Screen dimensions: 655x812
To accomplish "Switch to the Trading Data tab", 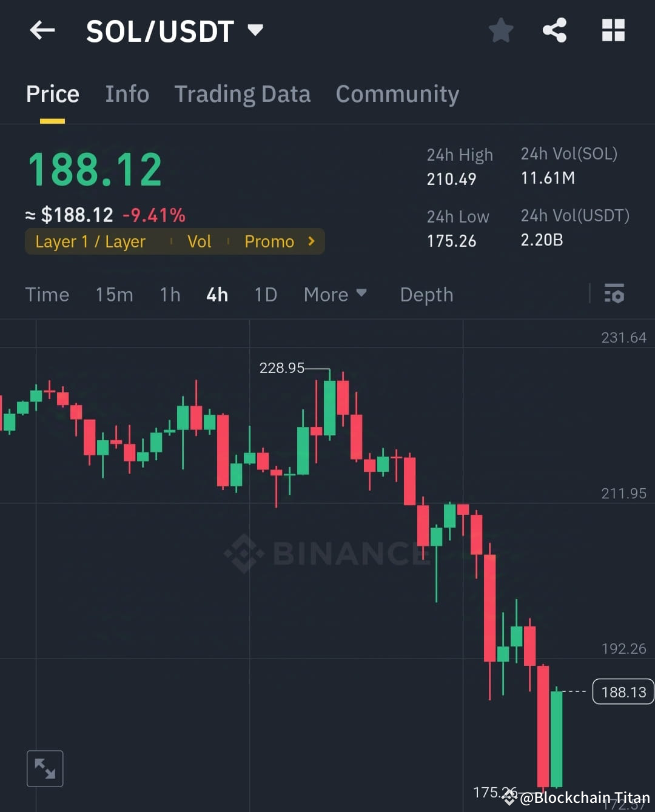I will click(243, 94).
